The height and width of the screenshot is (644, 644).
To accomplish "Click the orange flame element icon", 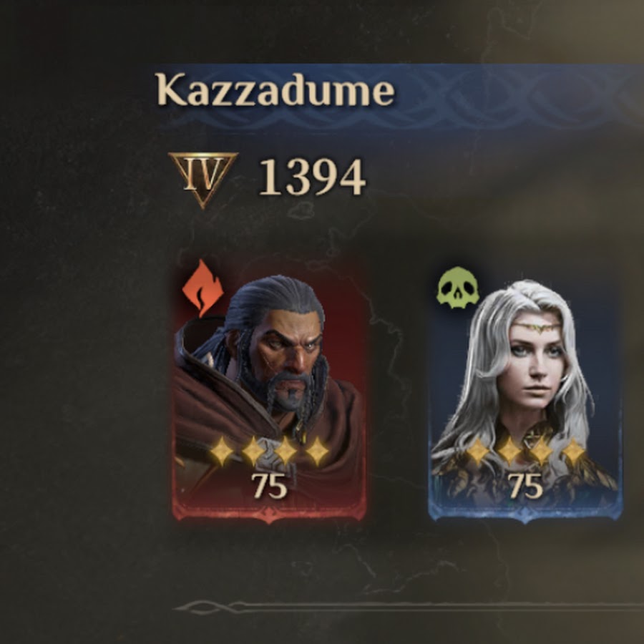I will [x=203, y=288].
